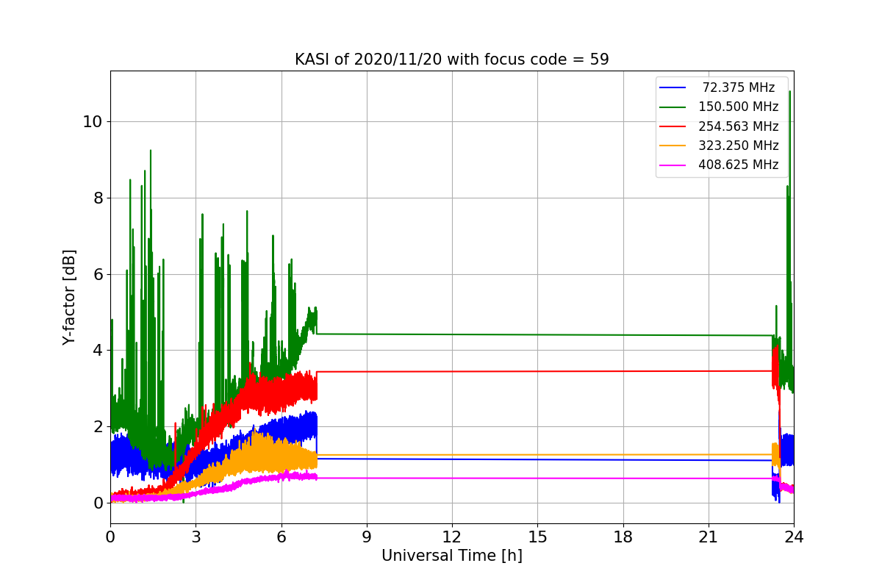Click x-axis tick label 21
882x588 pixels.
(709, 537)
